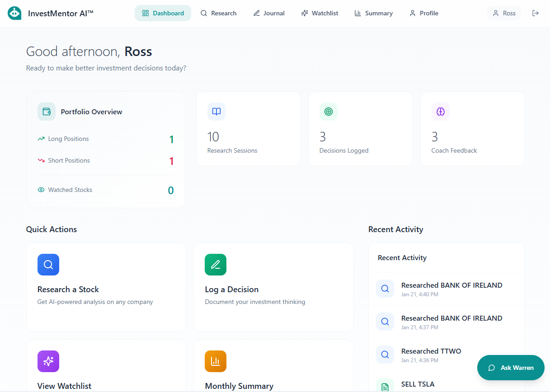Click the Short Positions label
550x392 pixels.
(x=69, y=160)
